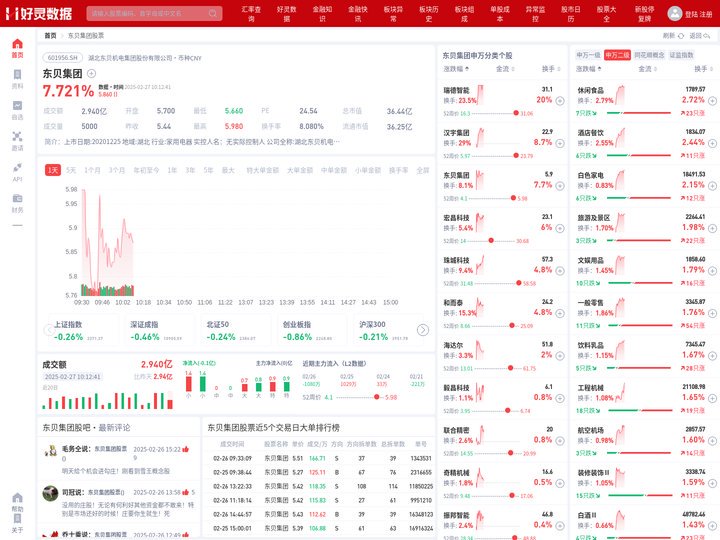Open the 财务 finance sidebar icon
This screenshot has width=720, height=540.
tap(17, 198)
